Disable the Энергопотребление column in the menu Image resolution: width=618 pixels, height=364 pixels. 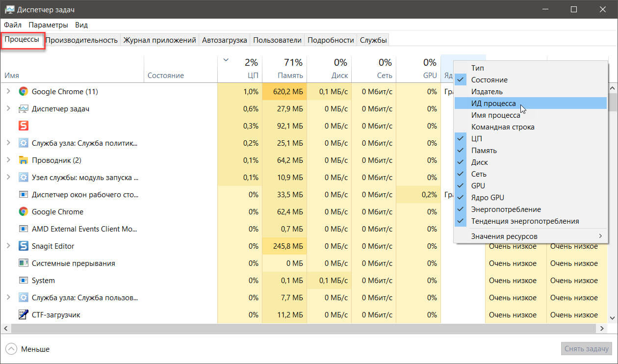[506, 209]
